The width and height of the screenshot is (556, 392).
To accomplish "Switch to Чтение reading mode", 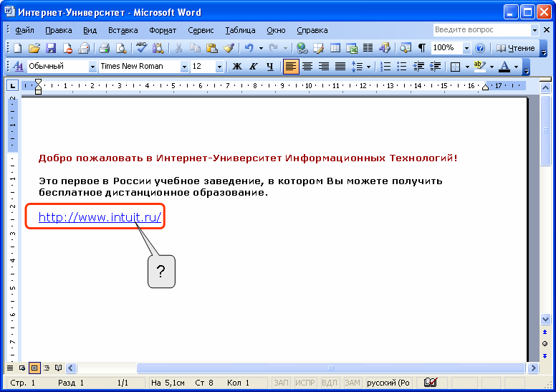I will [x=516, y=48].
